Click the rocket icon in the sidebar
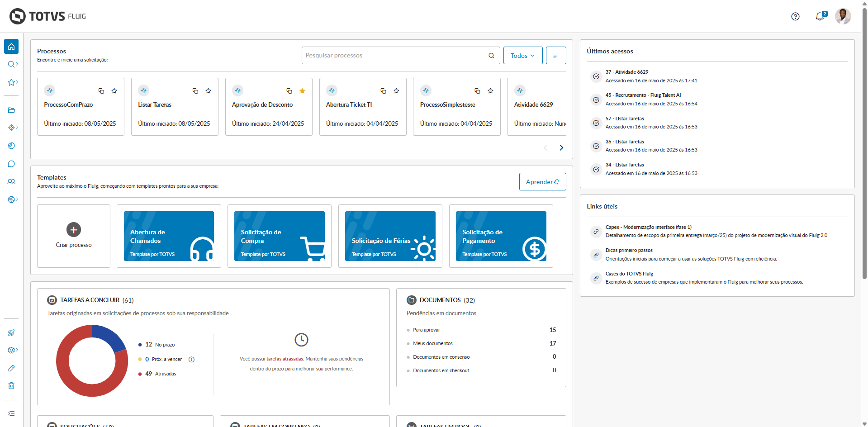The image size is (868, 427). click(11, 332)
